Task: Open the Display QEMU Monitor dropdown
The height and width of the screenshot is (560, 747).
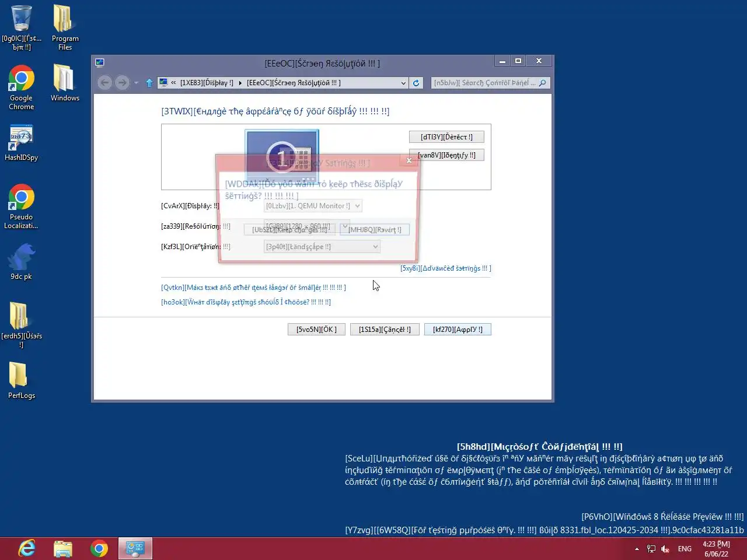Action: [313, 206]
